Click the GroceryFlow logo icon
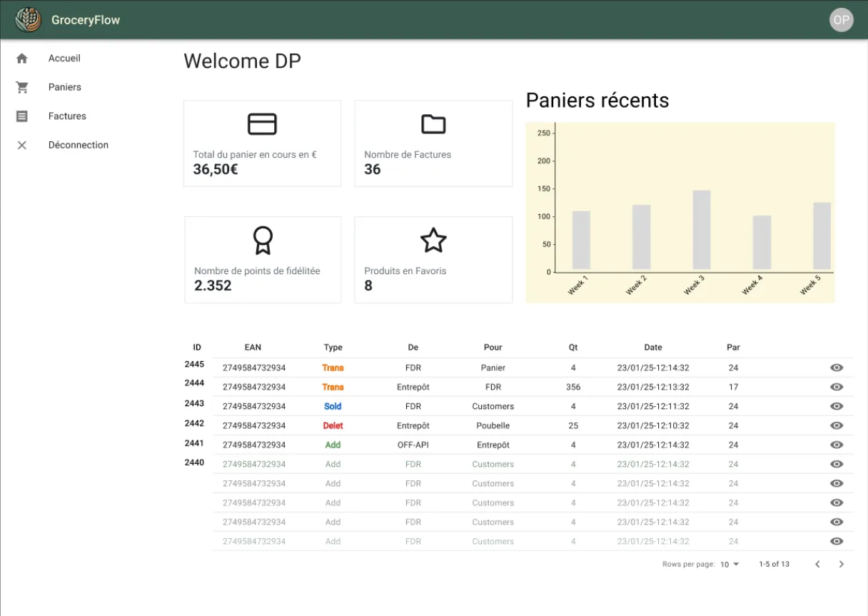 pos(29,20)
